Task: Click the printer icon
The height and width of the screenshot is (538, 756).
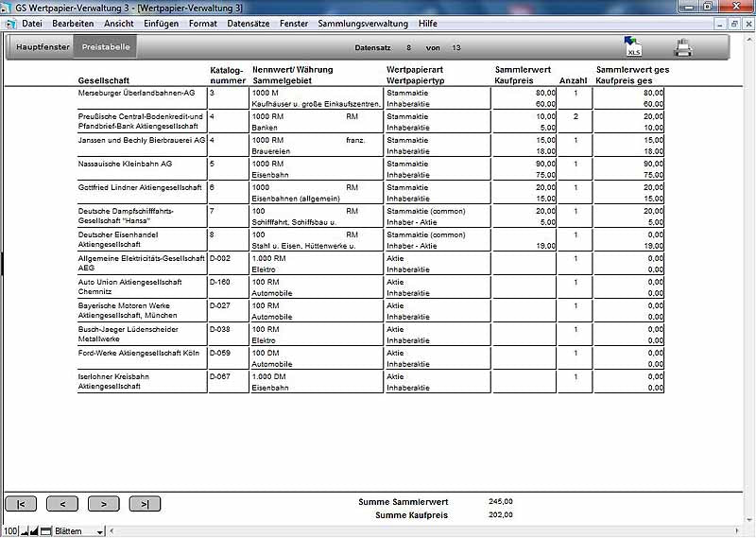Action: click(683, 47)
